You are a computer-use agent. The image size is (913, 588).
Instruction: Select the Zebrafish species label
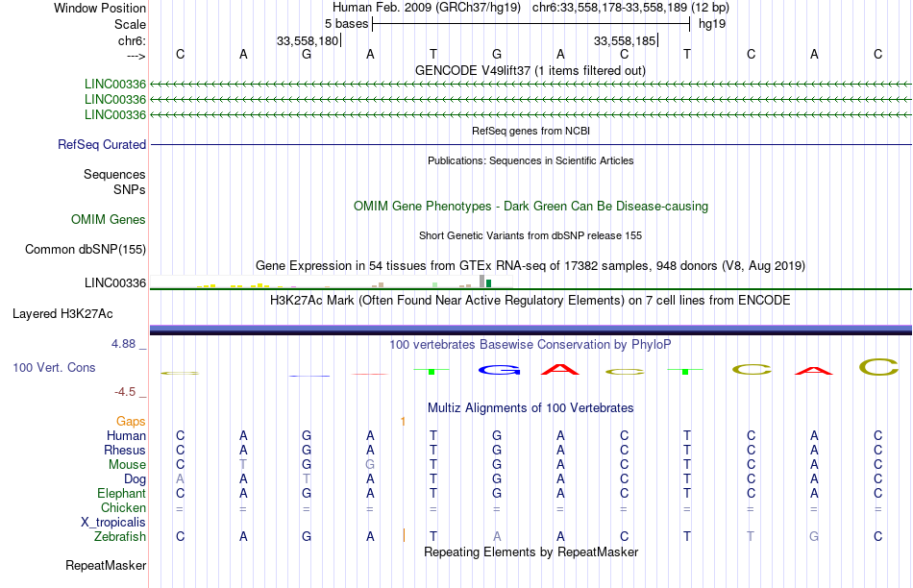tap(120, 536)
